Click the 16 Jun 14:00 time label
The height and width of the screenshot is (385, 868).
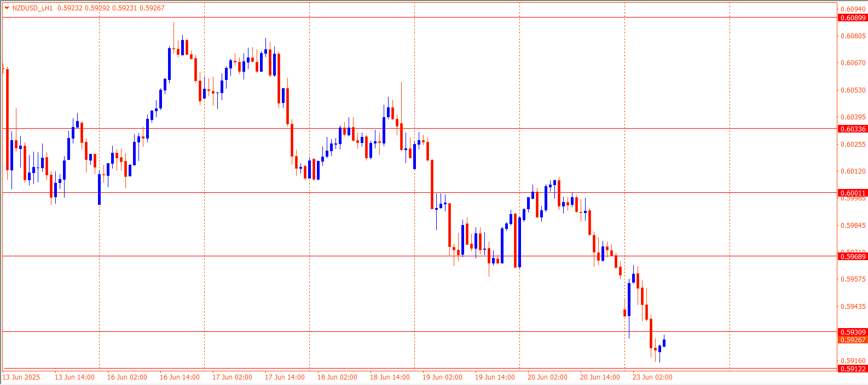coord(180,377)
